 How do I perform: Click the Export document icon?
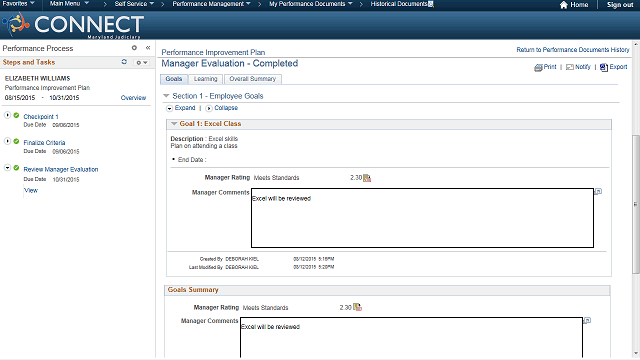(x=604, y=67)
